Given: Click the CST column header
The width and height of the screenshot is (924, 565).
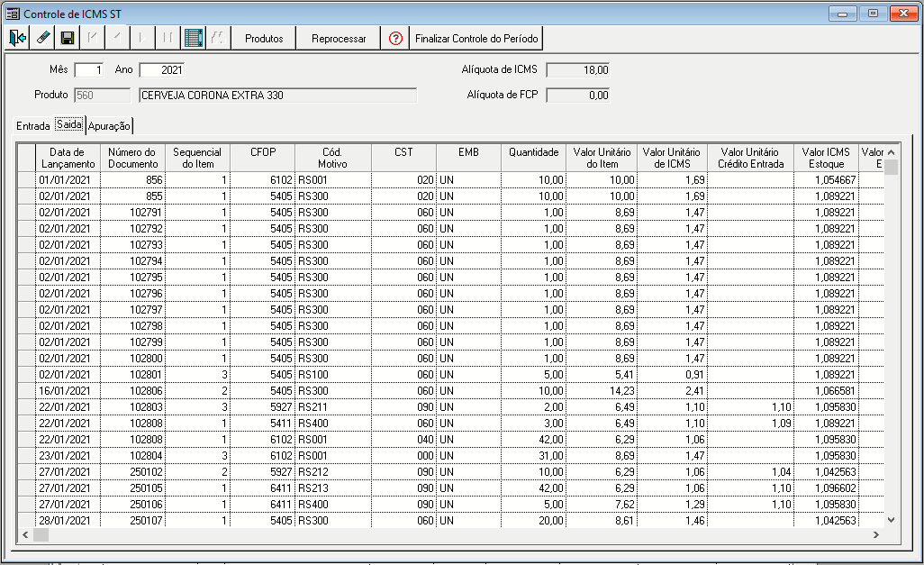Looking at the screenshot, I should 403,158.
